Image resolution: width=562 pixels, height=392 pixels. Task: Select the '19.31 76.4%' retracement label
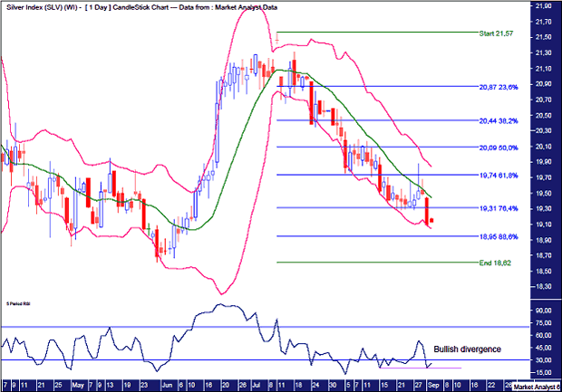point(499,208)
